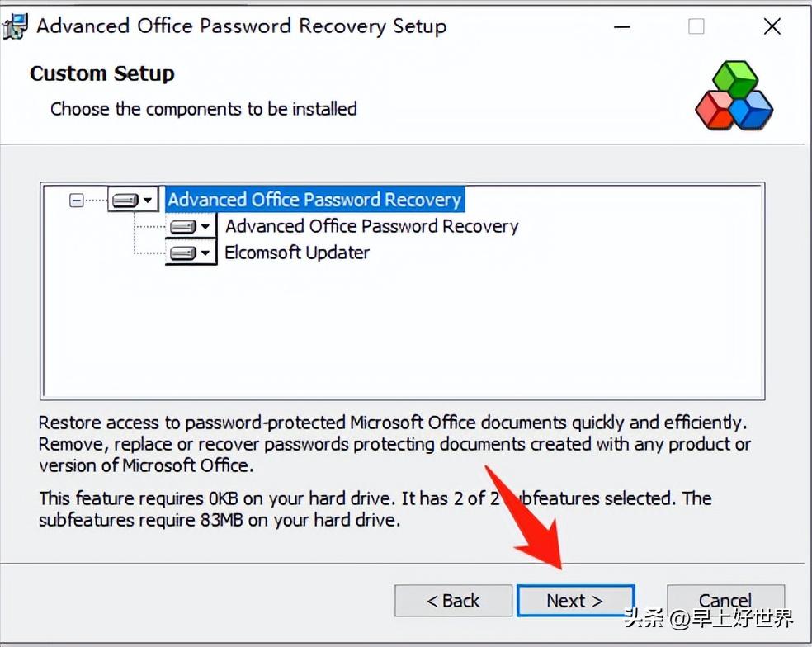Screen dimensions: 812x647
Task: Click the greyed-out maximize window button
Action: (696, 26)
